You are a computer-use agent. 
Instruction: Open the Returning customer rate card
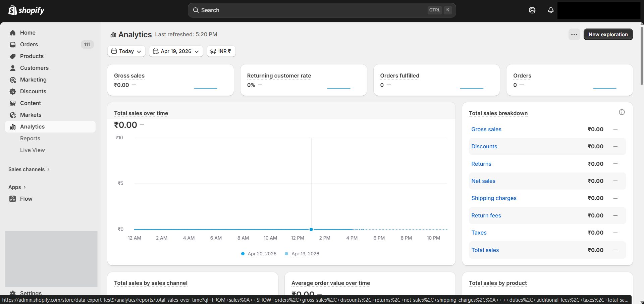(304, 80)
